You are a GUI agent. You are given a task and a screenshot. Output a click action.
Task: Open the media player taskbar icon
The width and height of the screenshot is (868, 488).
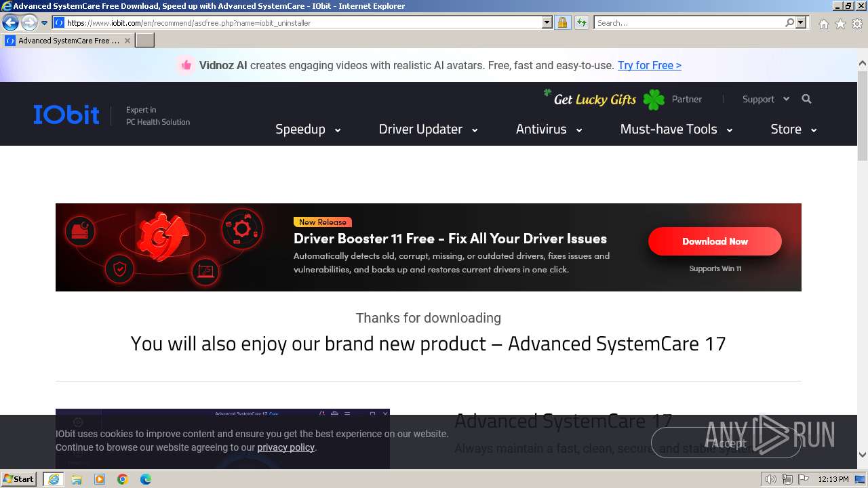(x=100, y=479)
